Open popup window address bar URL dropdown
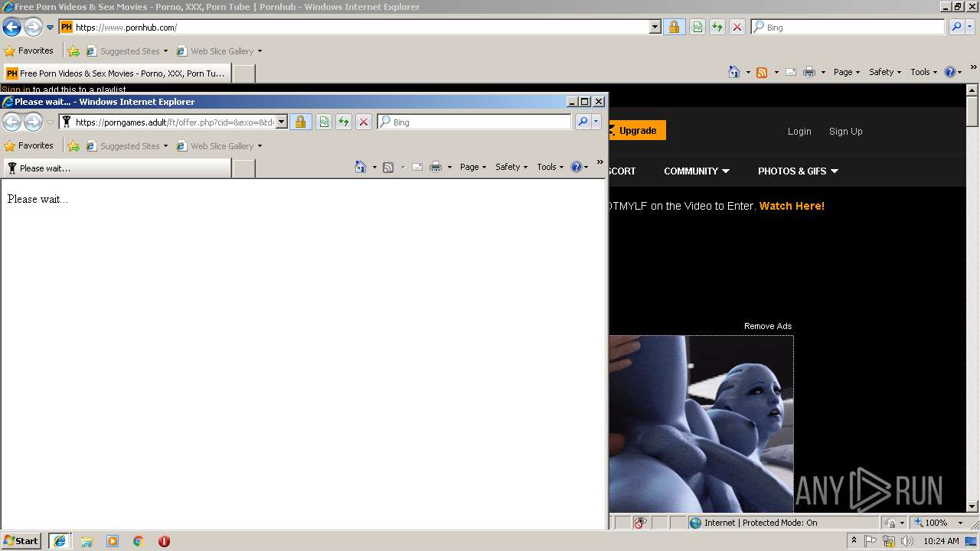Viewport: 980px width, 551px height. [281, 122]
